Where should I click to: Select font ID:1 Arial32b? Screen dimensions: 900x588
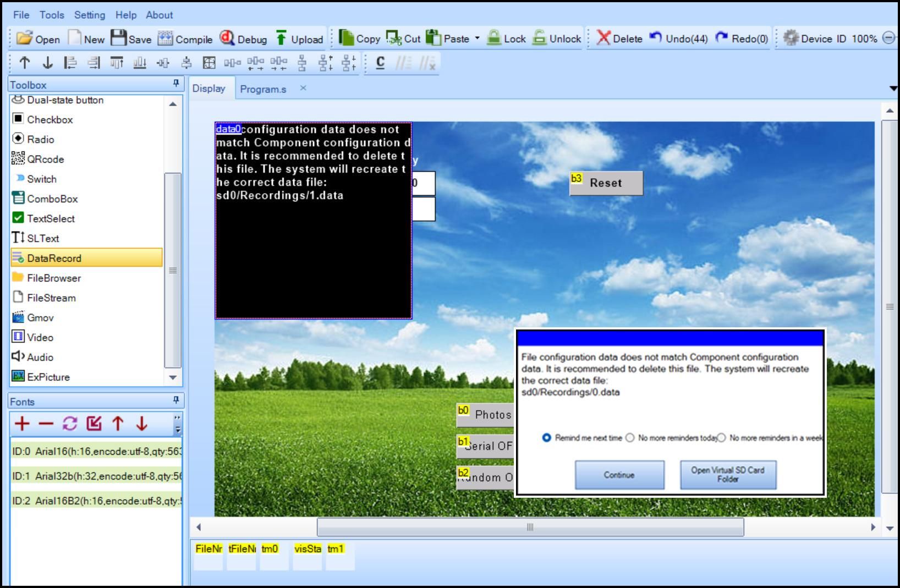coord(96,476)
